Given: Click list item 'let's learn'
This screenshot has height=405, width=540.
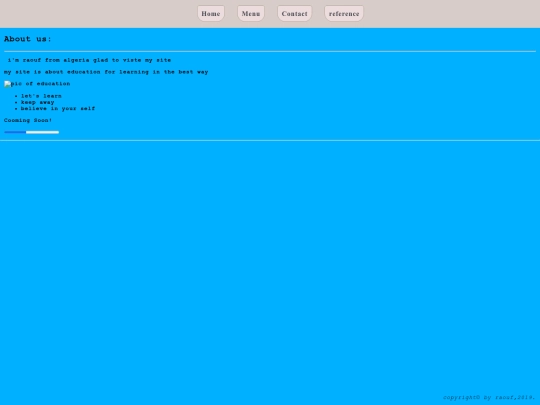Looking at the screenshot, I should pos(41,96).
